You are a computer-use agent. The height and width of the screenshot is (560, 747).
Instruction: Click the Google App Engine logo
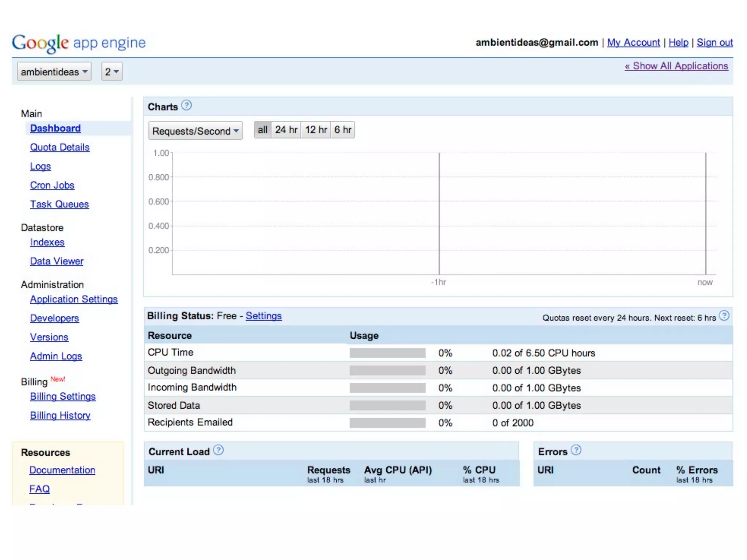pyautogui.click(x=78, y=43)
